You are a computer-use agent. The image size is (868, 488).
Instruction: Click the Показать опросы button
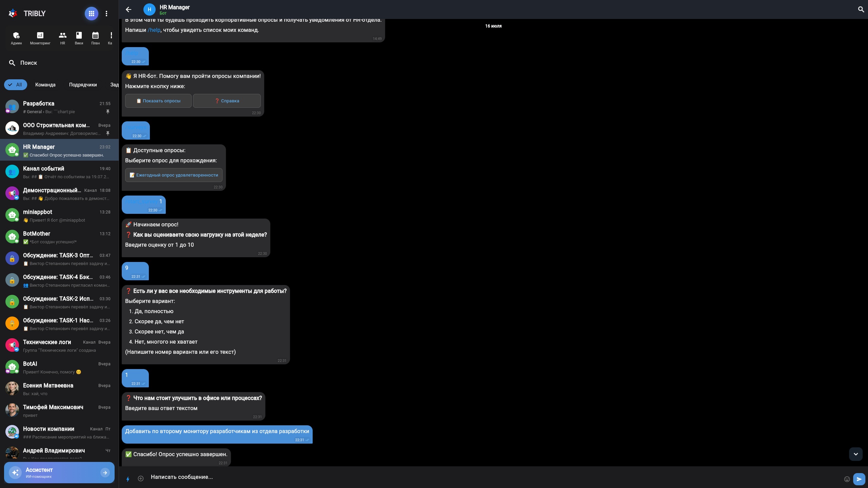(158, 101)
